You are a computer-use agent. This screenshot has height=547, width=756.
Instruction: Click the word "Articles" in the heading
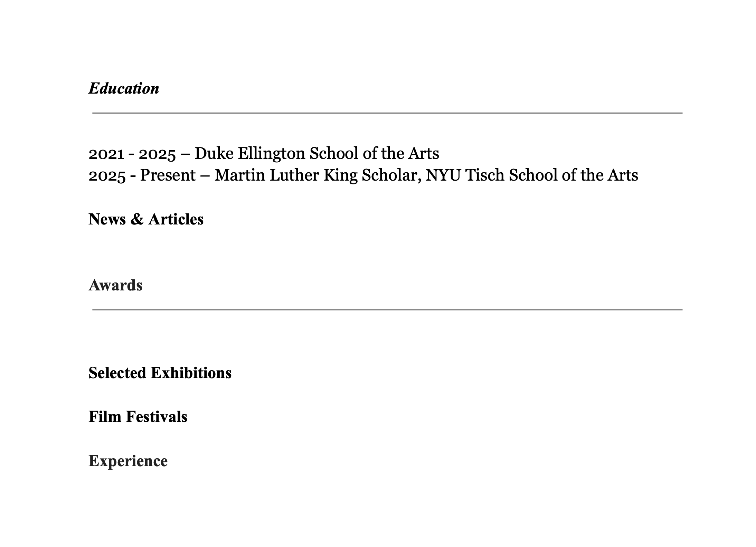(176, 219)
